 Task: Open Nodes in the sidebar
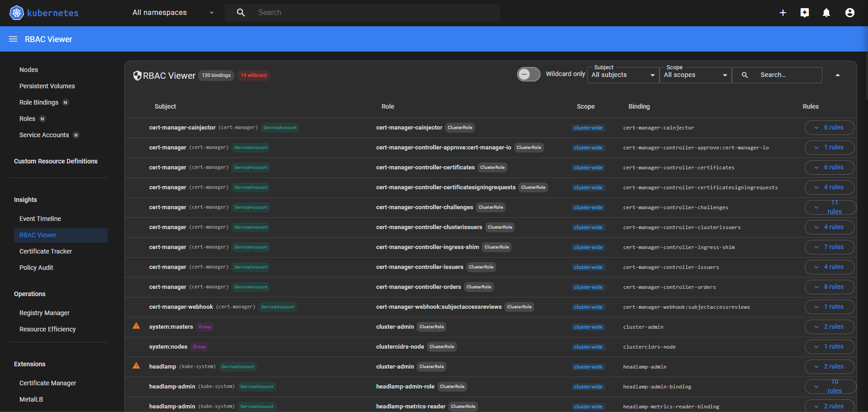click(x=28, y=70)
